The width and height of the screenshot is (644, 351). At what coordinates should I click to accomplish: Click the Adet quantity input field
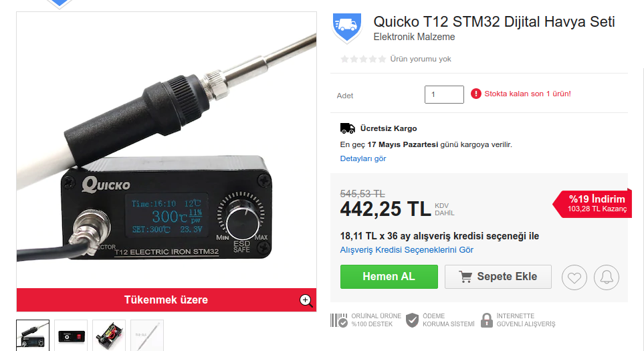pos(444,95)
